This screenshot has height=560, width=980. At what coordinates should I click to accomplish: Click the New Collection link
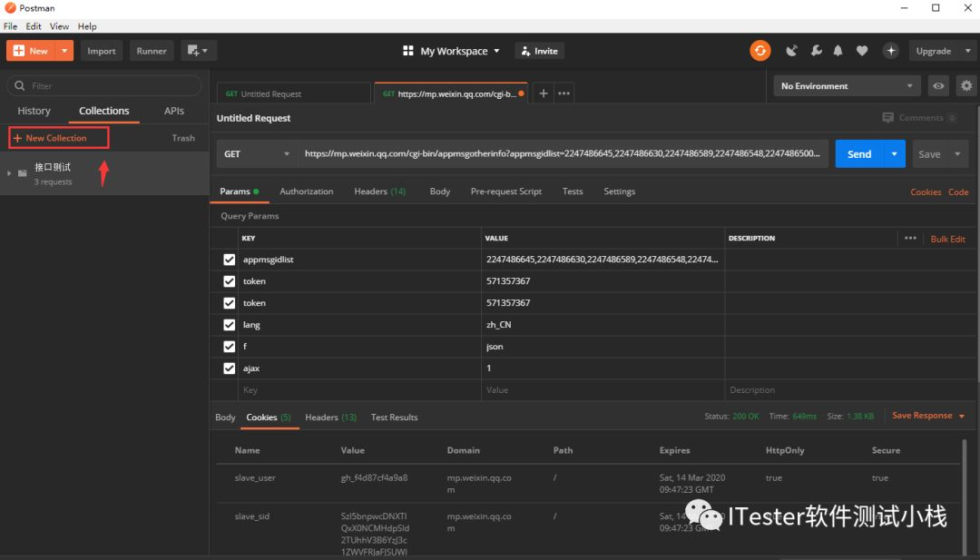point(55,138)
